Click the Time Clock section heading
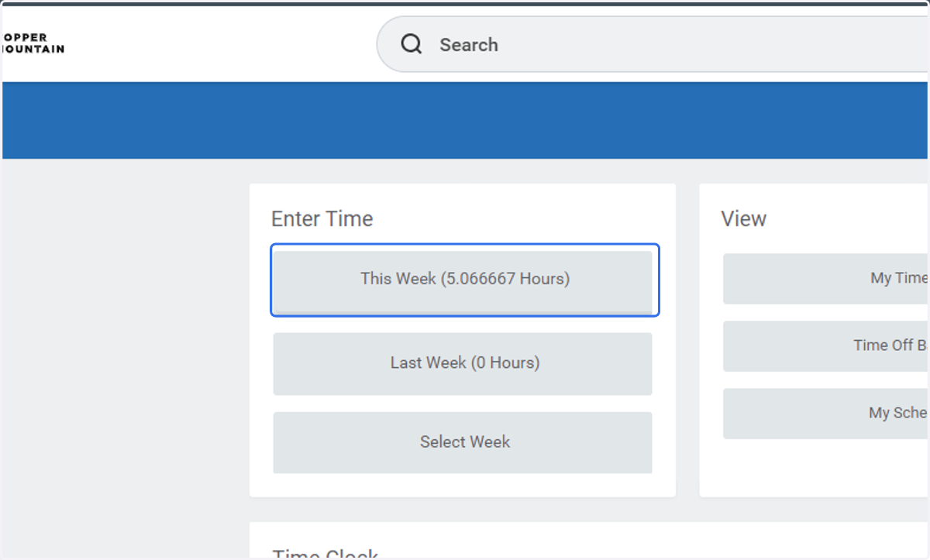The image size is (930, 560). 325,553
